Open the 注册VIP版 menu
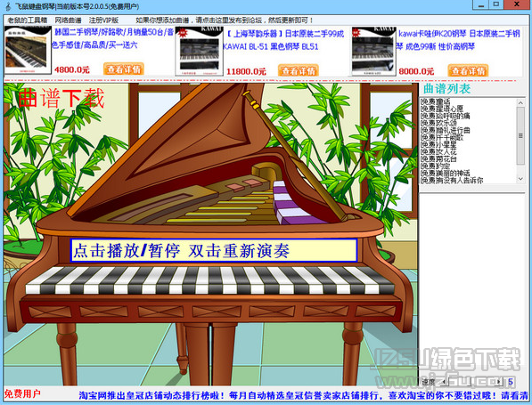The image size is (532, 405). 103,20
